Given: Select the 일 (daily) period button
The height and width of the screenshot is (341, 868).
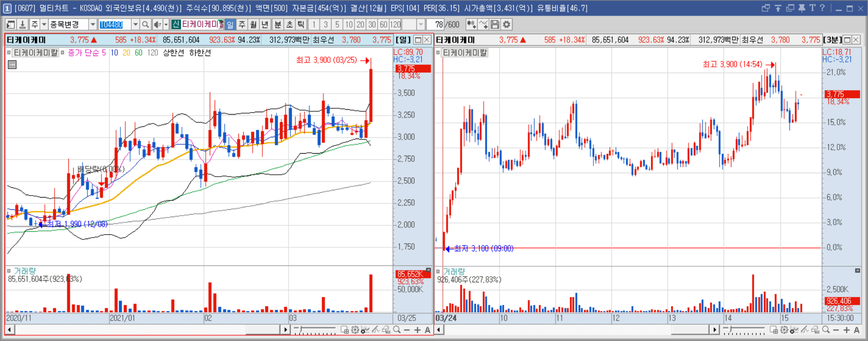Looking at the screenshot, I should [230, 24].
